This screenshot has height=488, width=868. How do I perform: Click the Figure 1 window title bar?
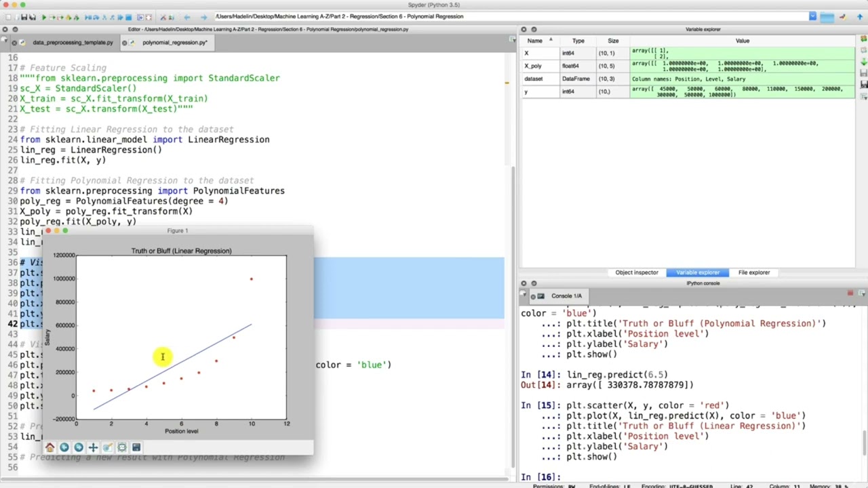178,230
